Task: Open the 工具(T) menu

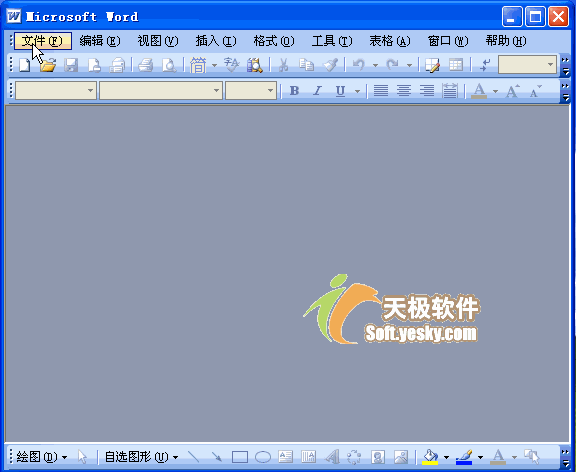Action: 332,41
